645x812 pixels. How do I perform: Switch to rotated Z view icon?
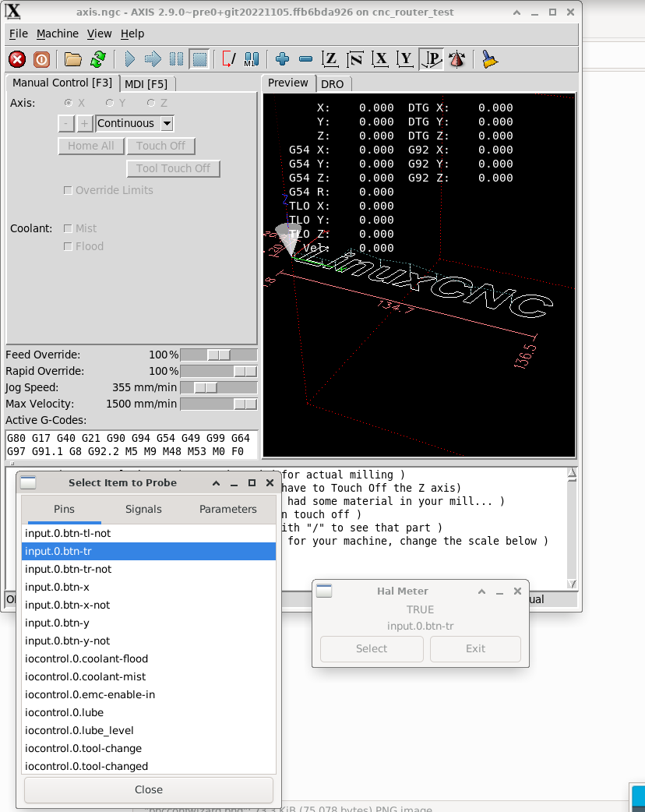pyautogui.click(x=355, y=59)
